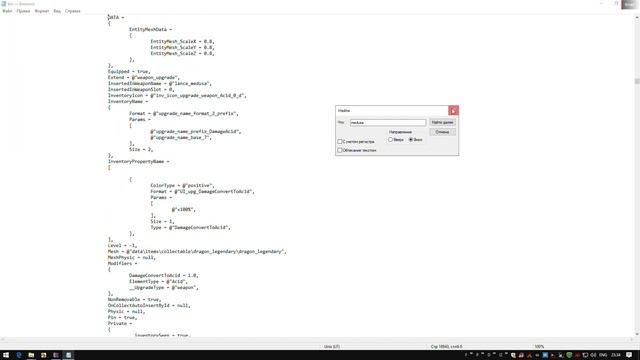Click the Windows Start button

click(6, 355)
